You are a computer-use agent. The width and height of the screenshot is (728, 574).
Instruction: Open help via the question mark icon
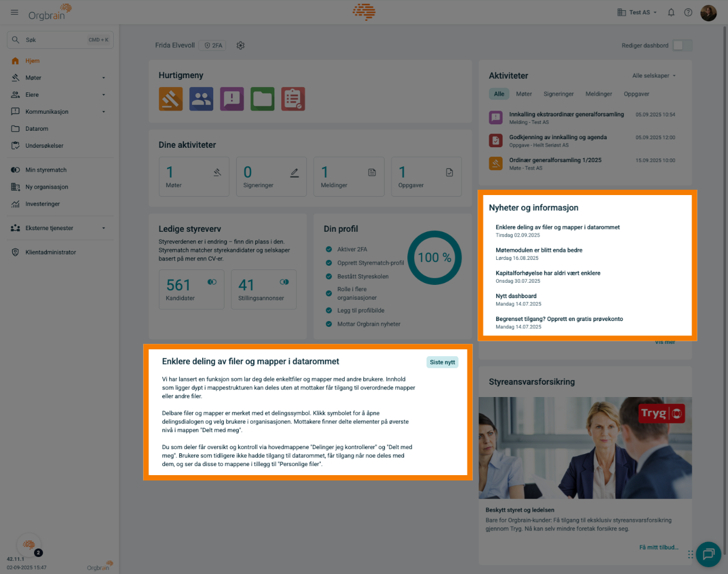(688, 12)
